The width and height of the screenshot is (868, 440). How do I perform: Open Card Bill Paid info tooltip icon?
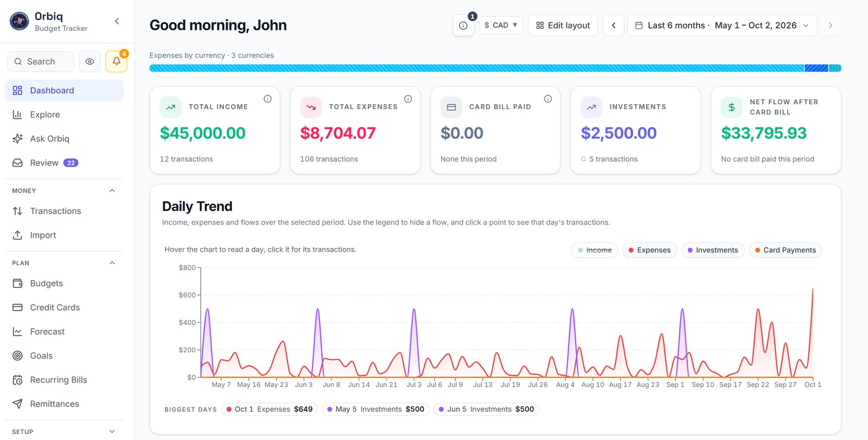548,99
